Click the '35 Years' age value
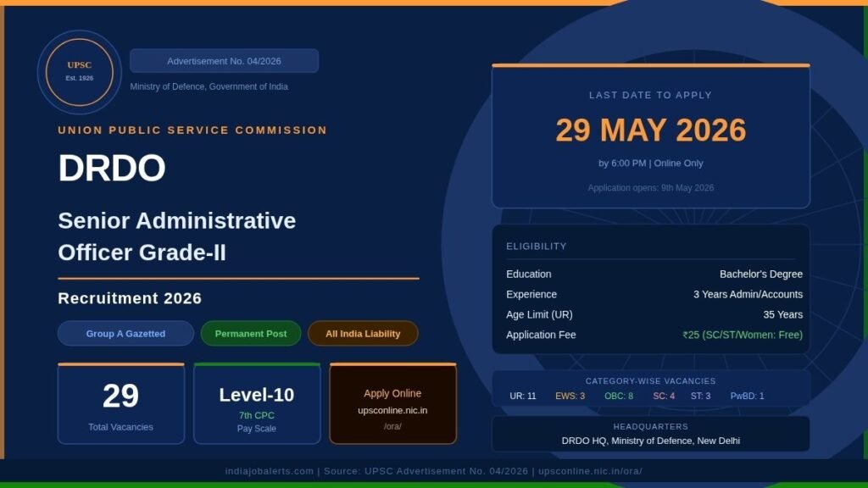Viewport: 868px width, 488px height. 782,315
